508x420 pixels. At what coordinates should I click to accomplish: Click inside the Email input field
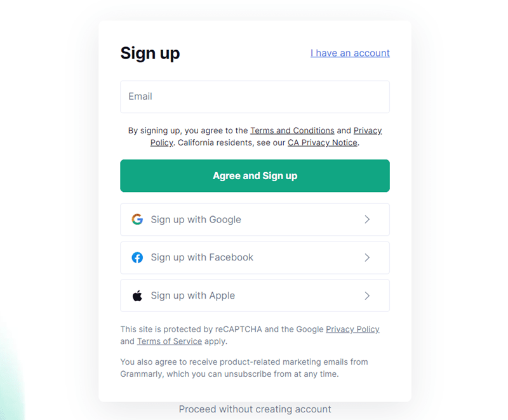(255, 97)
